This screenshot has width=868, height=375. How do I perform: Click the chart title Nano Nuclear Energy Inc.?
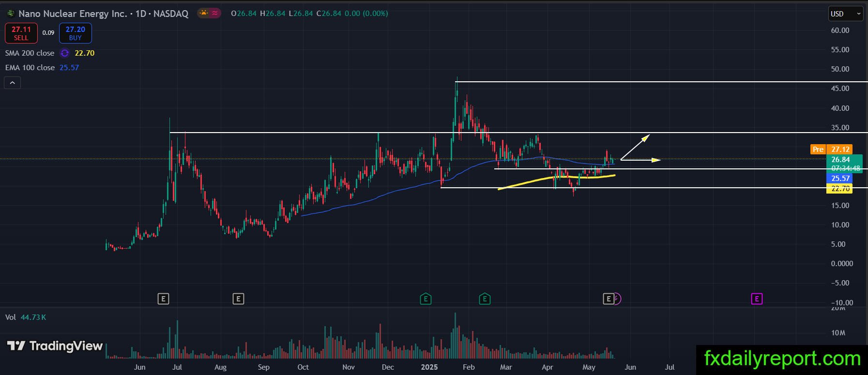[x=73, y=14]
